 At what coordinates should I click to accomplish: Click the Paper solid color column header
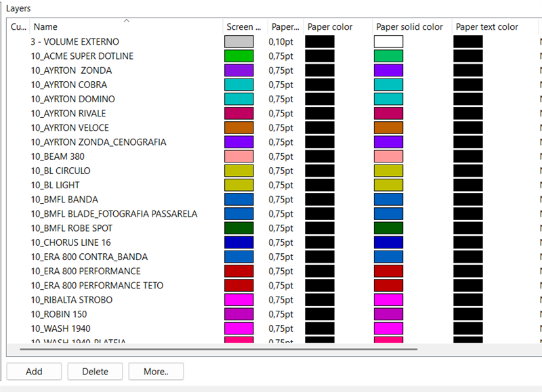tap(409, 27)
